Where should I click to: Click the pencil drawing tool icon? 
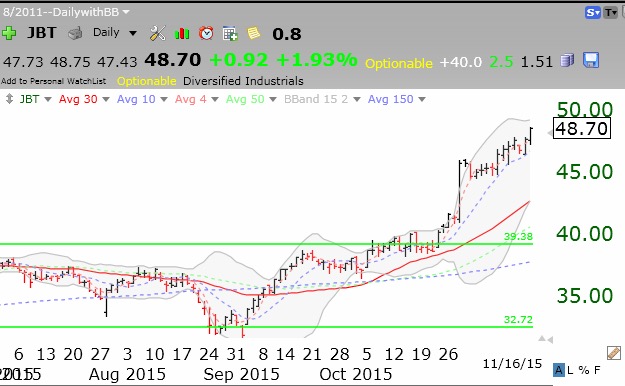(x=614, y=353)
